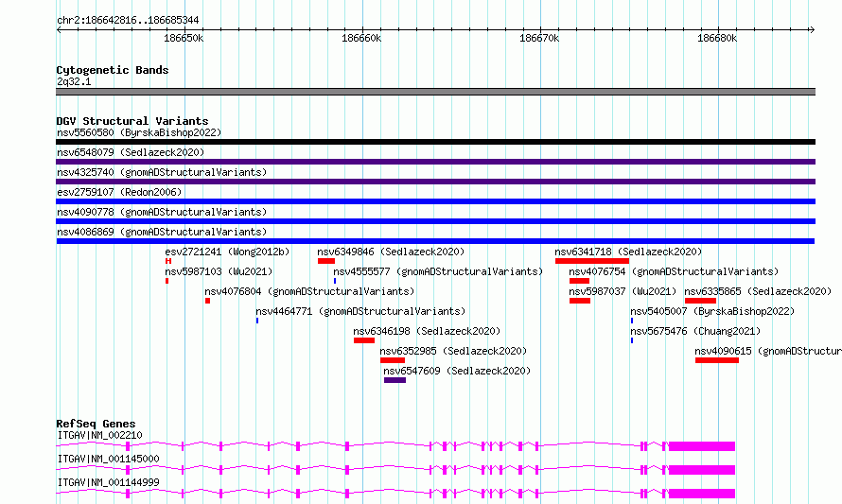Open the nsv6335865 (Sedlazeck2020) label
This screenshot has height=504, width=842.
[x=758, y=291]
